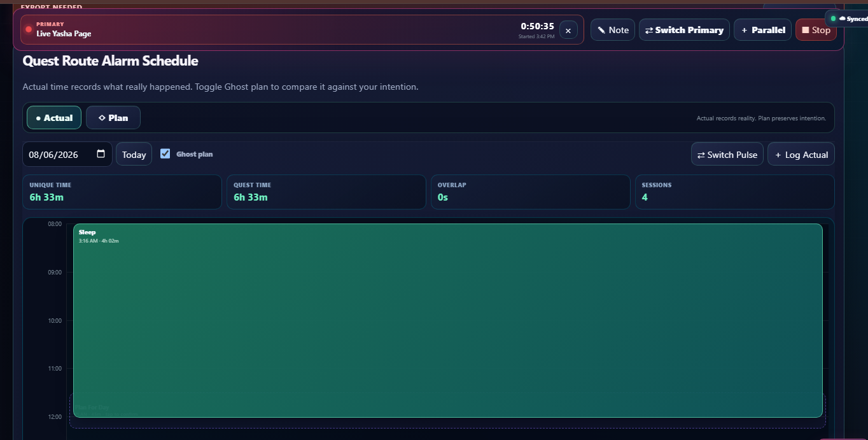Click the 09:00 hour label on timeline

click(55, 273)
